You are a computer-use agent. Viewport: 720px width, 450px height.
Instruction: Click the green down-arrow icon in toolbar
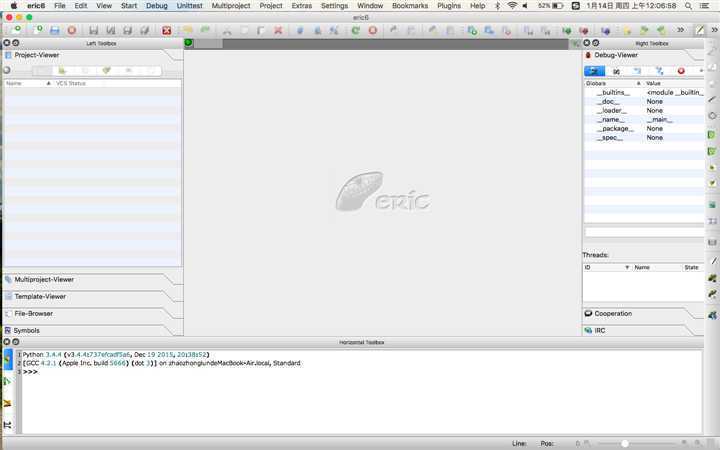(567, 31)
